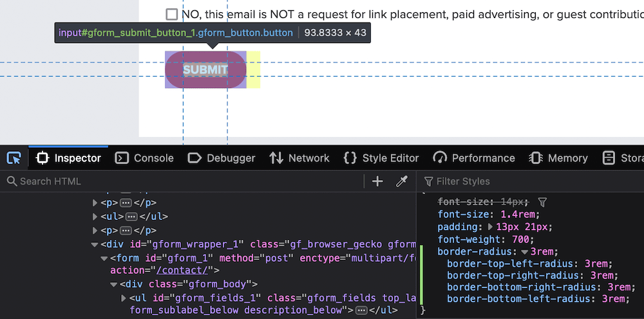This screenshot has width=644, height=319.
Task: Activate the element picker tool
Action: coord(14,158)
